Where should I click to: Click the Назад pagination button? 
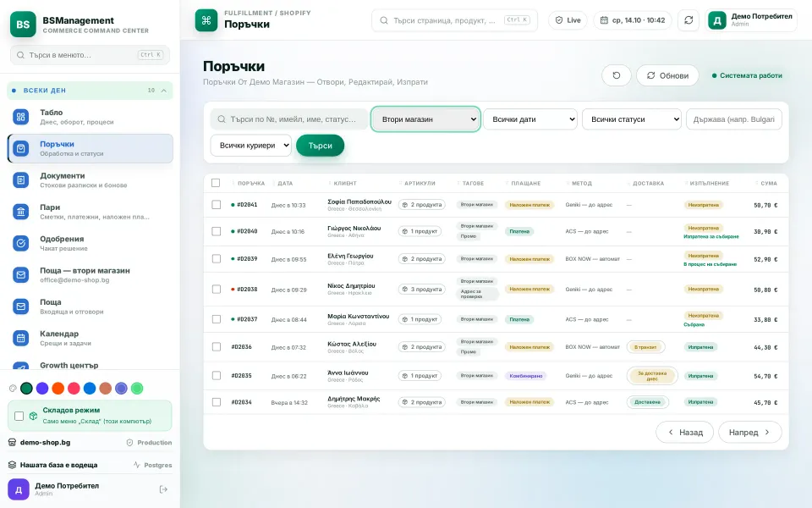(x=684, y=433)
